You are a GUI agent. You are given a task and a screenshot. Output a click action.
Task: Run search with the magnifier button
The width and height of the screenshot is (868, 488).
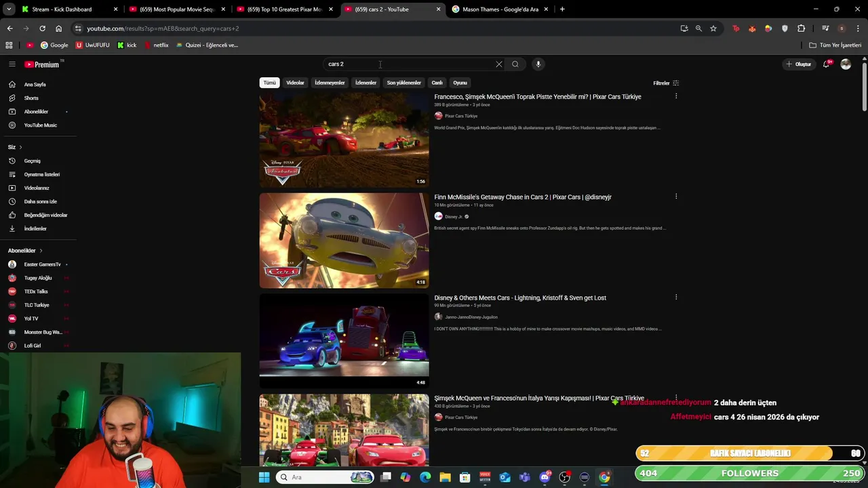point(515,64)
